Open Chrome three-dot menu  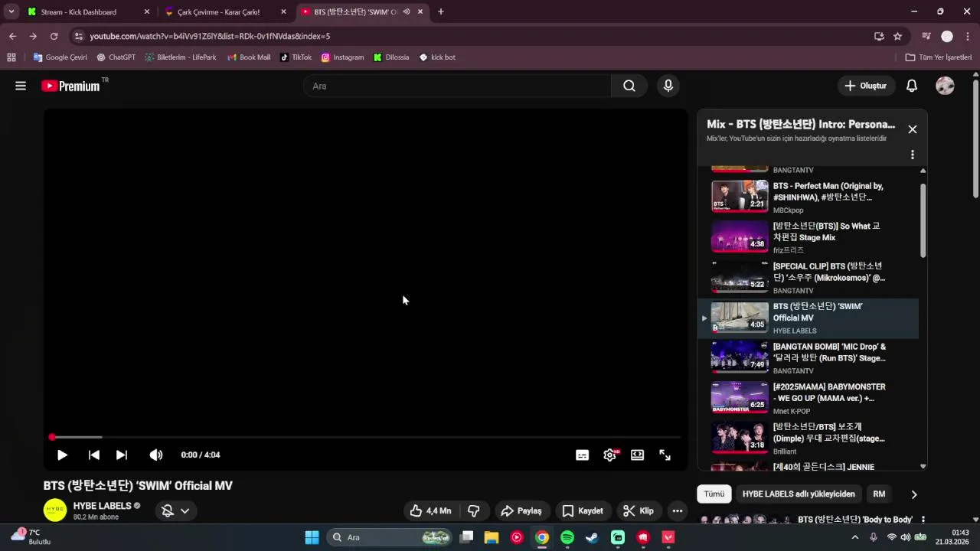point(968,36)
